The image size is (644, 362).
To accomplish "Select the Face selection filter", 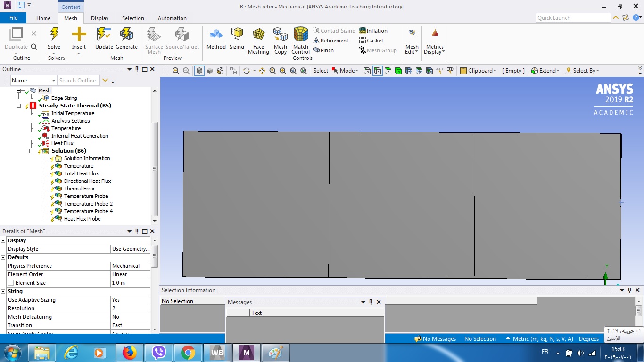I will pos(388,71).
